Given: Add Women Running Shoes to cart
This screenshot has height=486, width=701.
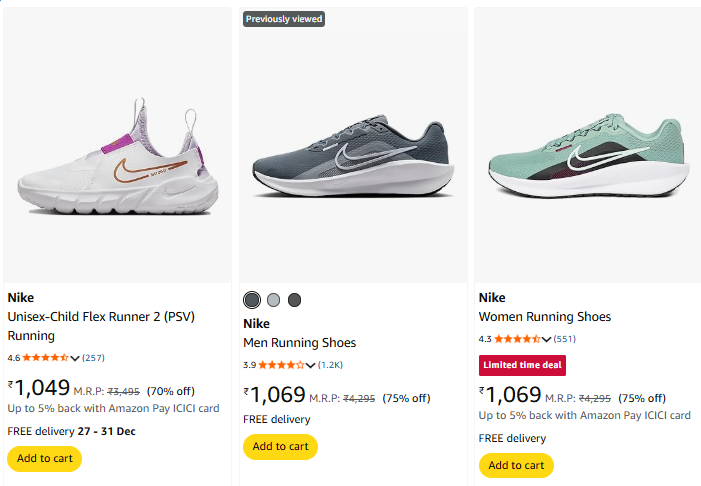Looking at the screenshot, I should coord(516,465).
